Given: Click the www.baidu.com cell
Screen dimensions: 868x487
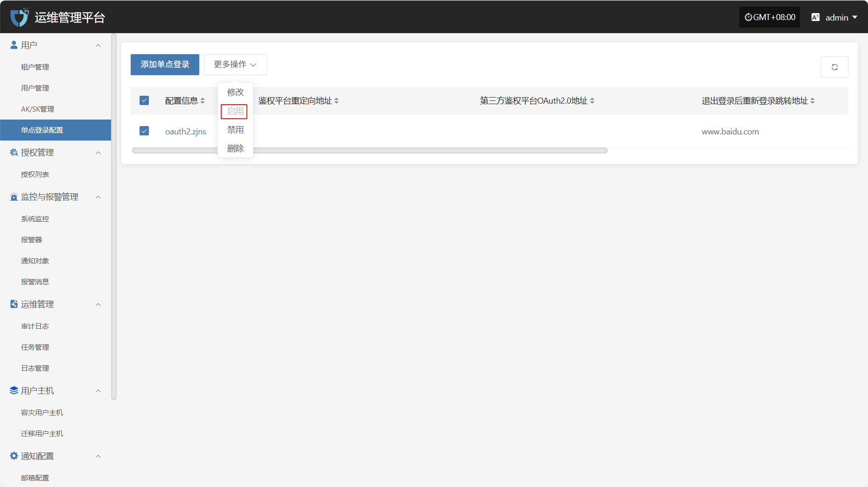Looking at the screenshot, I should click(x=730, y=132).
